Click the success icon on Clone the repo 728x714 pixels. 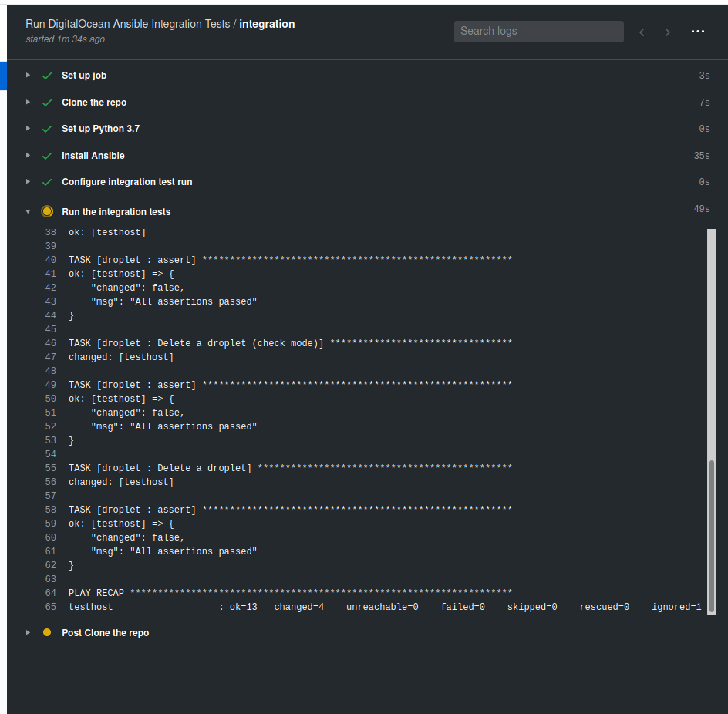46,102
